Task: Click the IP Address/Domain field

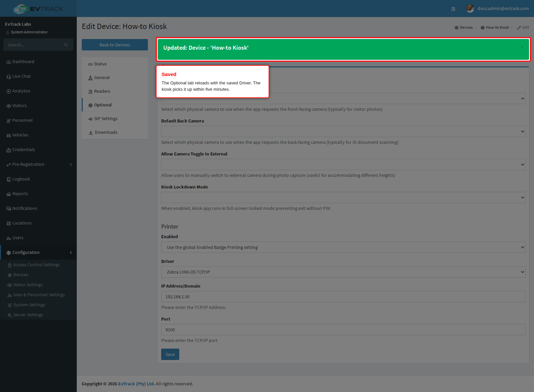Action: pos(343,297)
